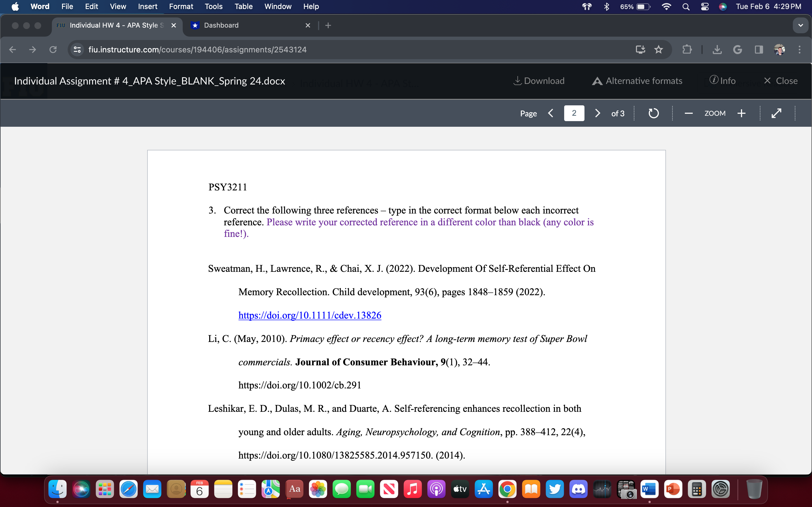Open the Table menu
The width and height of the screenshot is (812, 507).
tap(244, 6)
